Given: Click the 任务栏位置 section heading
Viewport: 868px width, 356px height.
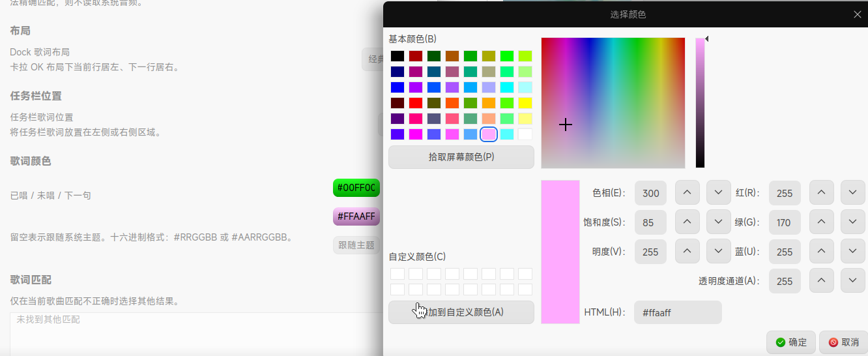Looking at the screenshot, I should pyautogui.click(x=36, y=96).
